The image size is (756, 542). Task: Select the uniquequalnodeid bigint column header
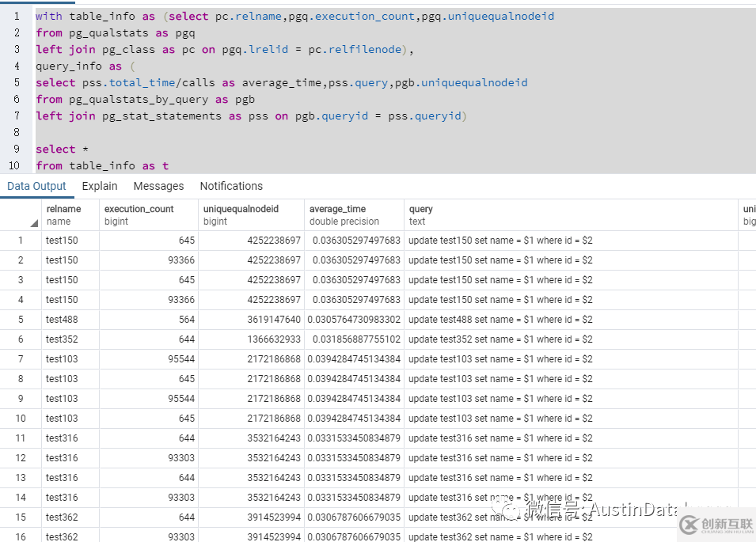[x=251, y=215]
